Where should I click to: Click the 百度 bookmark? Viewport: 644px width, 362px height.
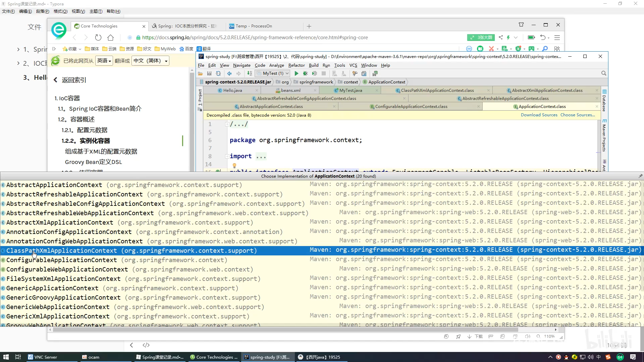(x=186, y=49)
